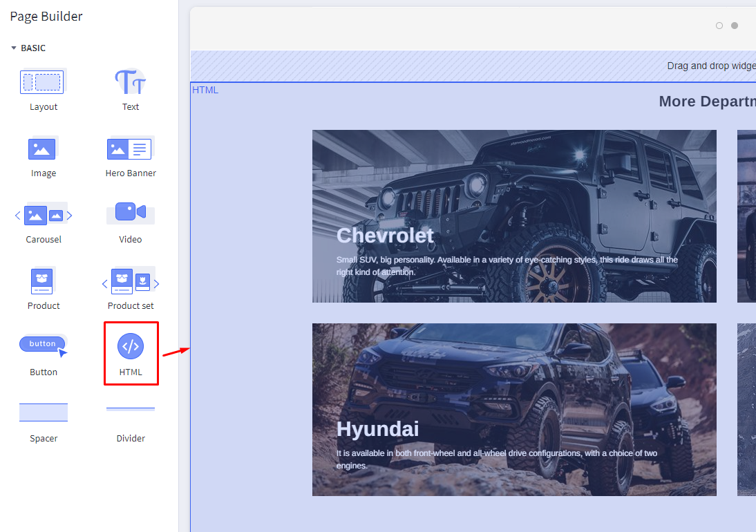Viewport: 756px width, 532px height.
Task: Pick the Hero Banner widget icon
Action: tap(130, 148)
